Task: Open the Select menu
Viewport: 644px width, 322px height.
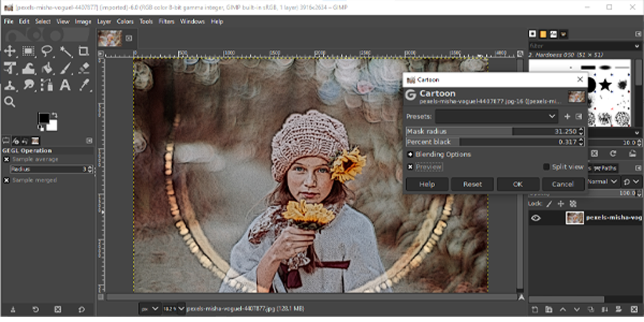Action: pyautogui.click(x=43, y=21)
